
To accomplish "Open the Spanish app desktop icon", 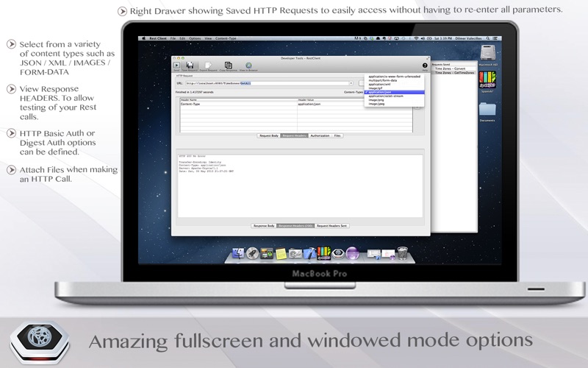I will 487,79.
